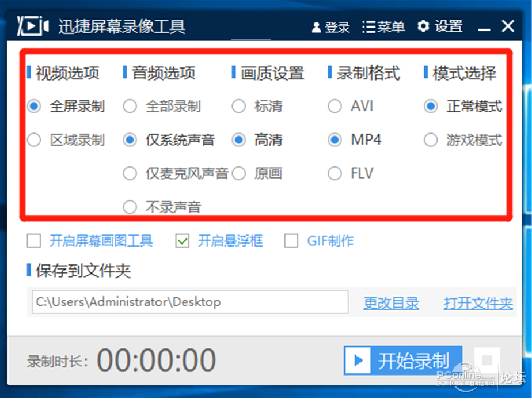
Task: Click the 录制格式 section heading
Action: (368, 73)
